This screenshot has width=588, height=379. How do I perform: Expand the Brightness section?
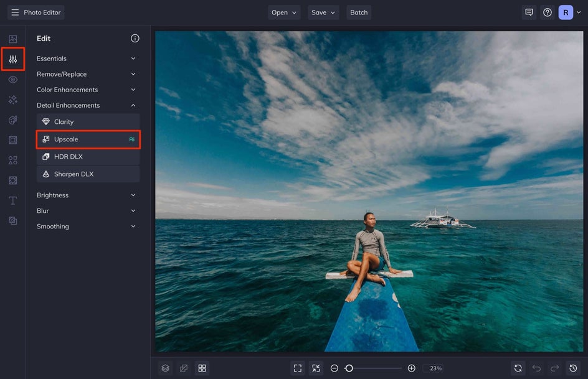coord(88,195)
